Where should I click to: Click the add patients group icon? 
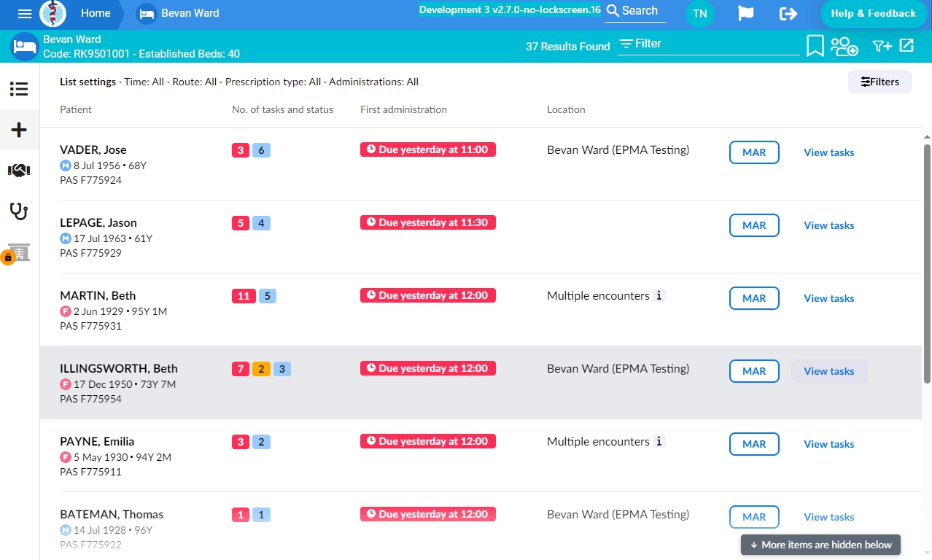[x=844, y=46]
